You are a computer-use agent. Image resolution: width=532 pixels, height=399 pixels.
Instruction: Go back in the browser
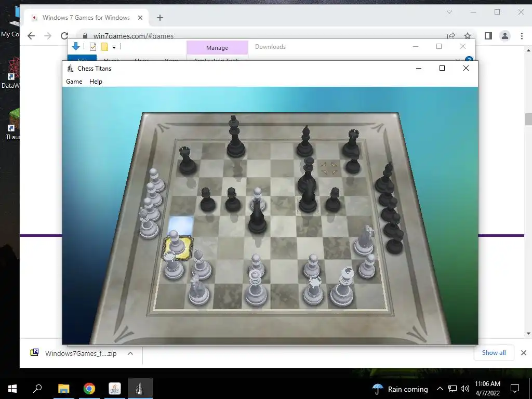tap(31, 36)
